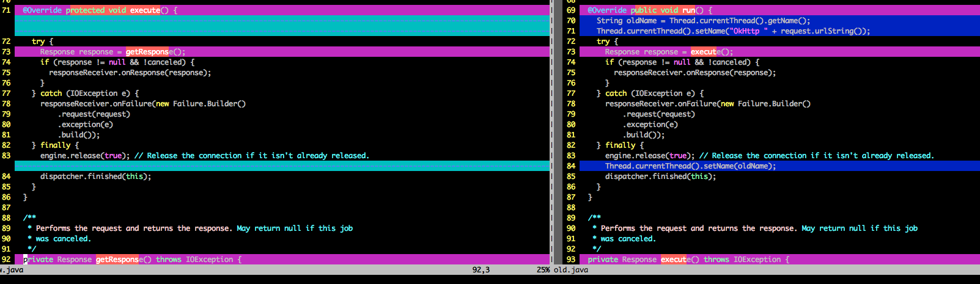This screenshot has height=284, width=980.
Task: Click '.build());' on left line 81
Action: [x=79, y=135]
